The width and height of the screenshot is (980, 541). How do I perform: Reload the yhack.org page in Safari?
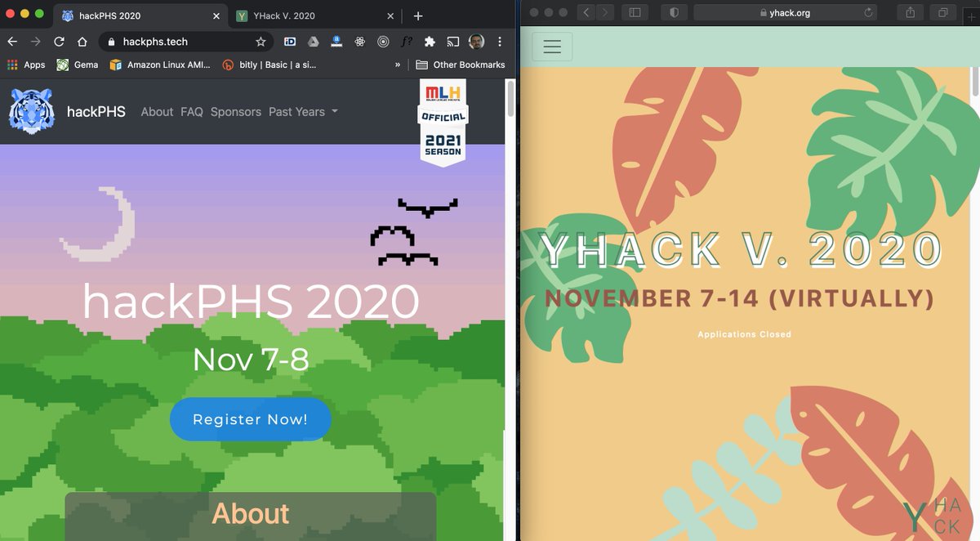click(868, 12)
